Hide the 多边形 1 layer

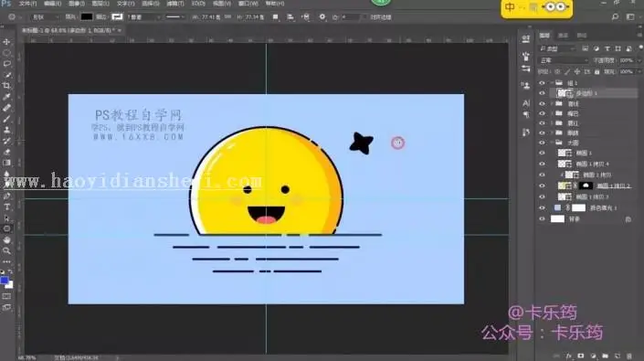pos(542,93)
